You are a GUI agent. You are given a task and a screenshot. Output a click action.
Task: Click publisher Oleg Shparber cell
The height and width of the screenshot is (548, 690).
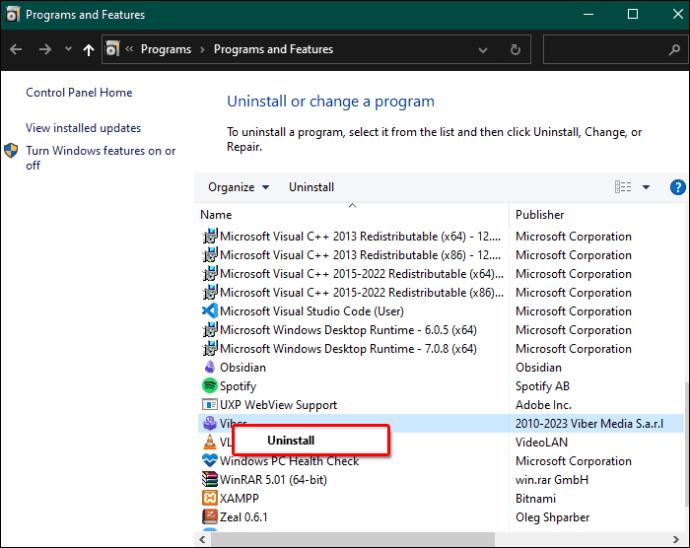(x=552, y=517)
